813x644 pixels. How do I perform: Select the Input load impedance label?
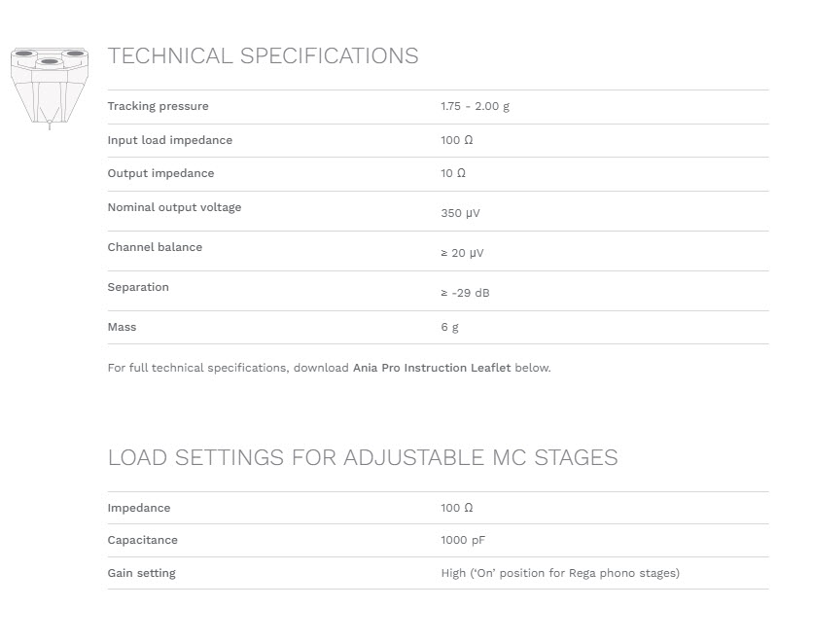170,140
